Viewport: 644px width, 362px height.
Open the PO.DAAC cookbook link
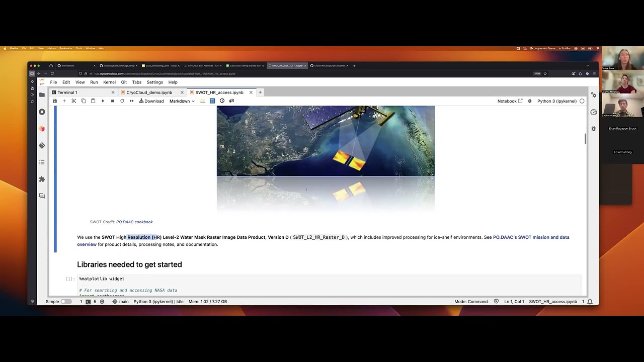point(134,222)
